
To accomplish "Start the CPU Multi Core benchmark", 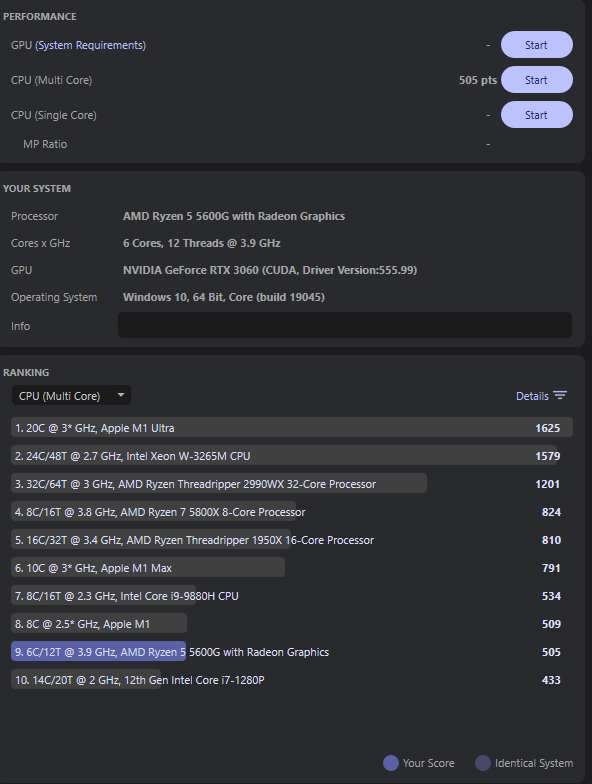I will tap(536, 80).
